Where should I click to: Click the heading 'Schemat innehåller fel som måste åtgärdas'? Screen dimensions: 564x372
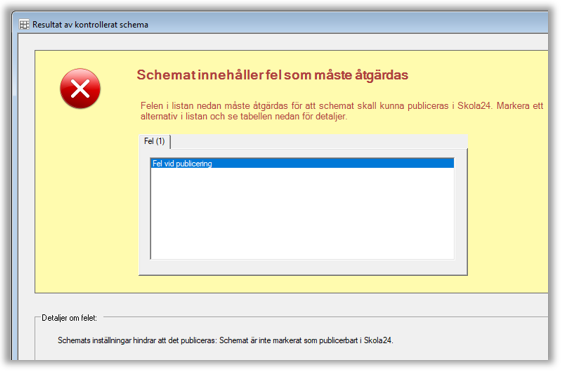(x=272, y=75)
